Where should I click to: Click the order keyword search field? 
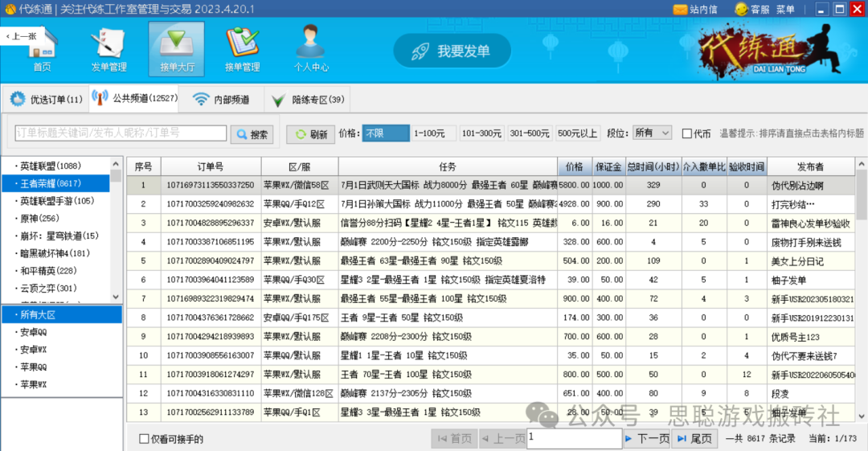coord(121,133)
